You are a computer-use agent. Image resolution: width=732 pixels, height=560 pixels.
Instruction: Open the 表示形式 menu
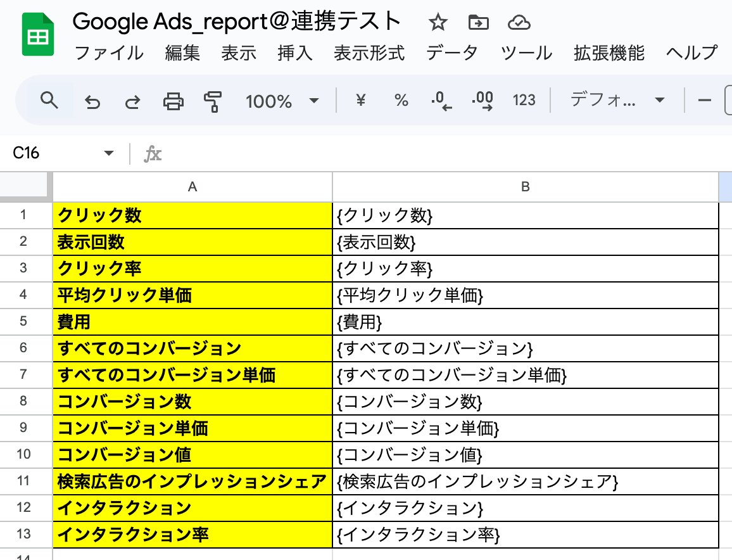coord(369,53)
